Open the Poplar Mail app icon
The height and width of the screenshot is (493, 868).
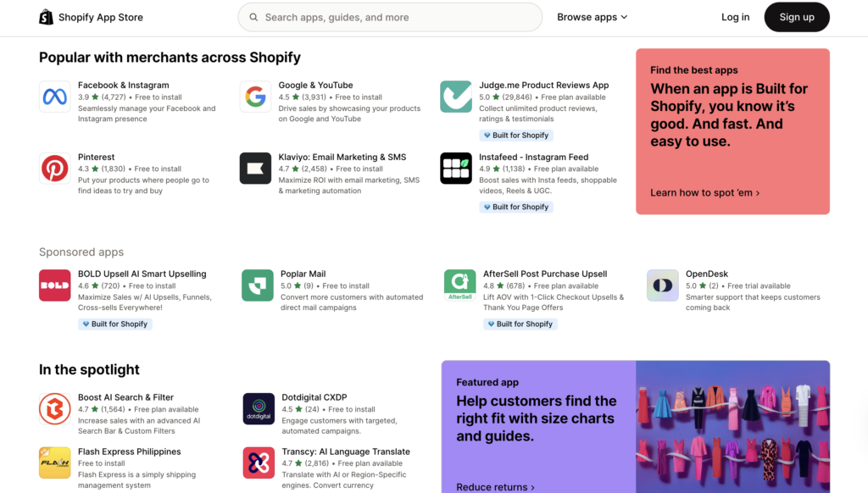(258, 285)
